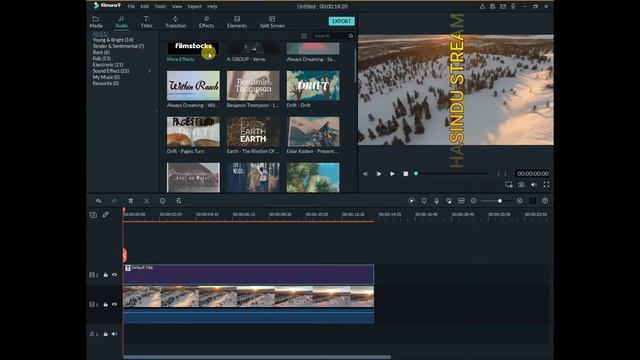
Task: Select the Drift - Drift track thumbnail
Action: [313, 86]
